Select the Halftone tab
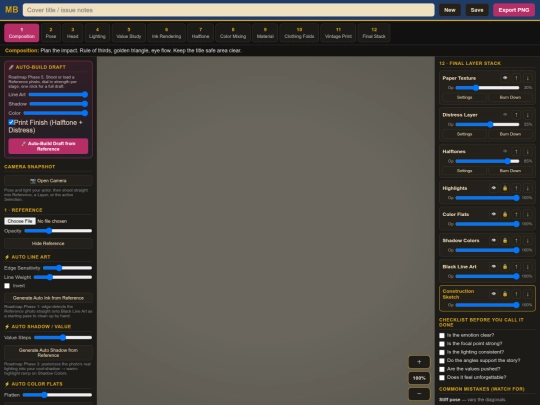Screen dimensions: 540x405 click(200, 33)
